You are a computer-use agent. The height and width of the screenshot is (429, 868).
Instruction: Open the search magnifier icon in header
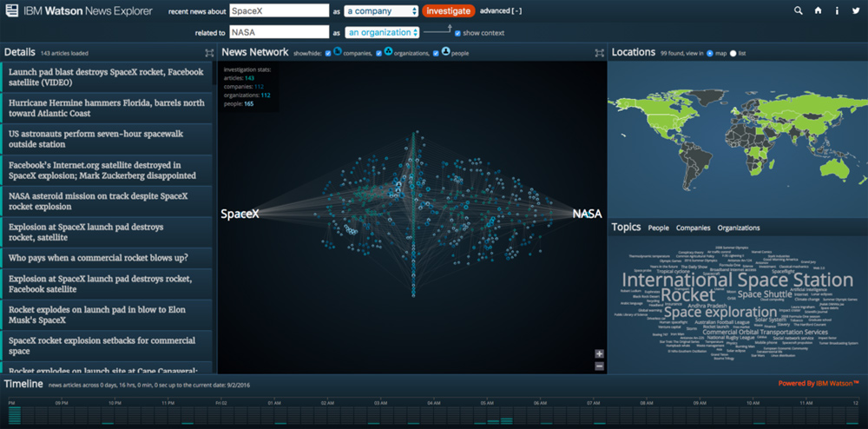point(799,10)
